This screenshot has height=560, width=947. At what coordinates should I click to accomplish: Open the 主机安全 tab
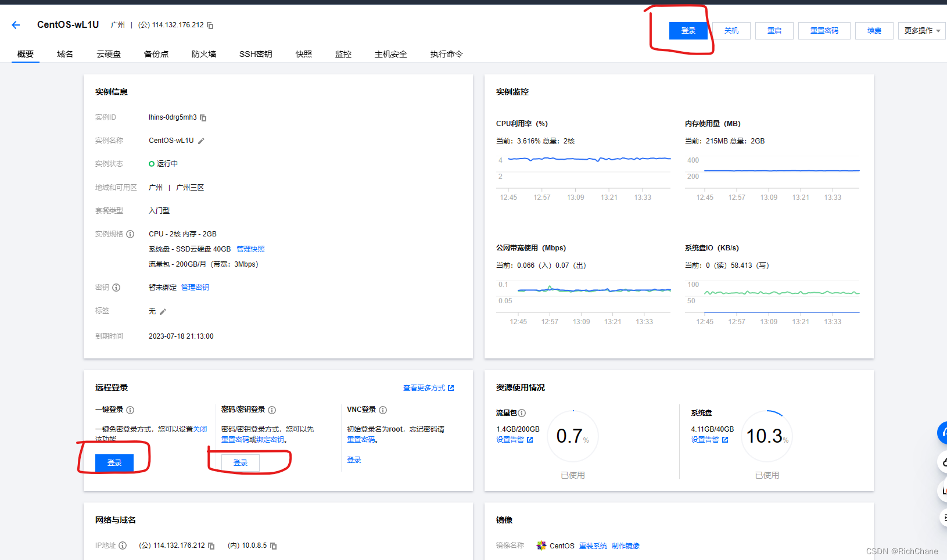coord(391,54)
